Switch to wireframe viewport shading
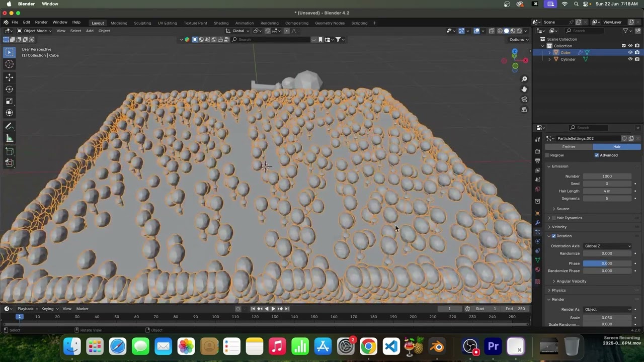 coord(500,31)
